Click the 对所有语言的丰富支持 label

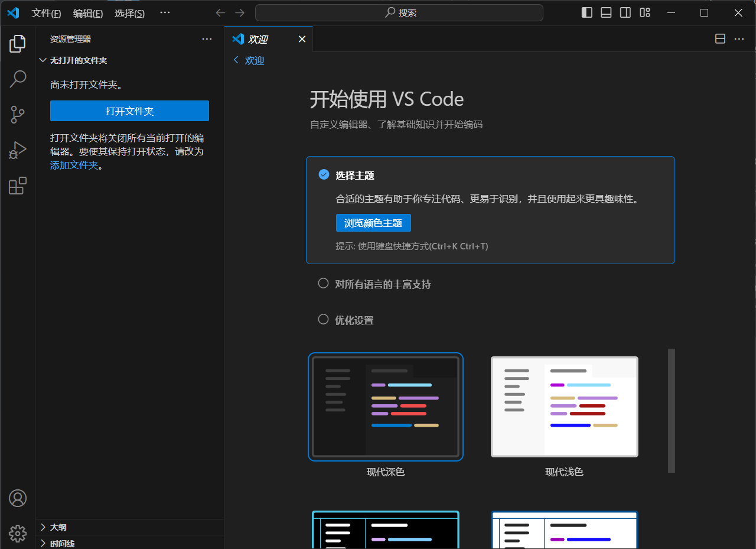point(383,284)
